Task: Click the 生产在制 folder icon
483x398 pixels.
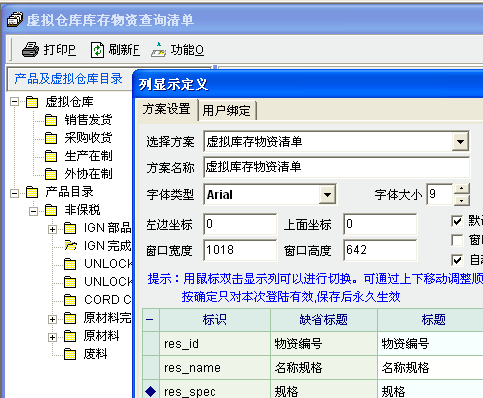Action: coord(51,156)
